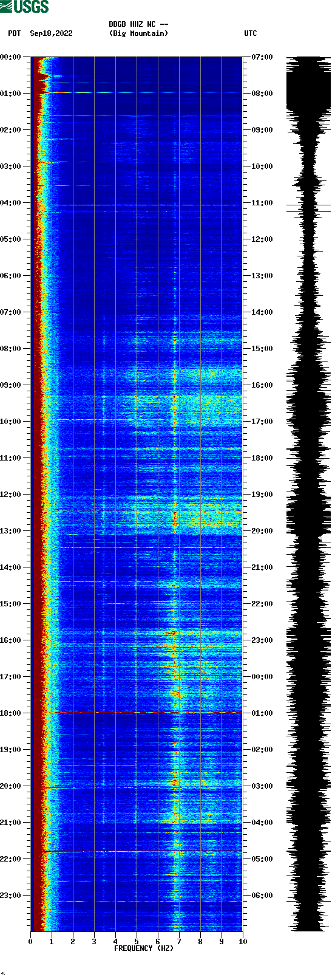Click the 14:00 label on the UTC axis
Image resolution: width=335 pixels, height=980 pixels.
click(x=262, y=312)
